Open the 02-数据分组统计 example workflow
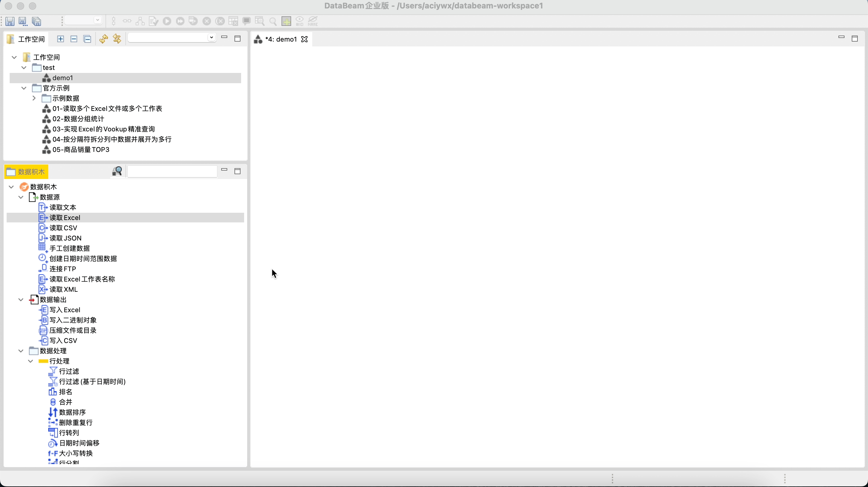 tap(78, 119)
